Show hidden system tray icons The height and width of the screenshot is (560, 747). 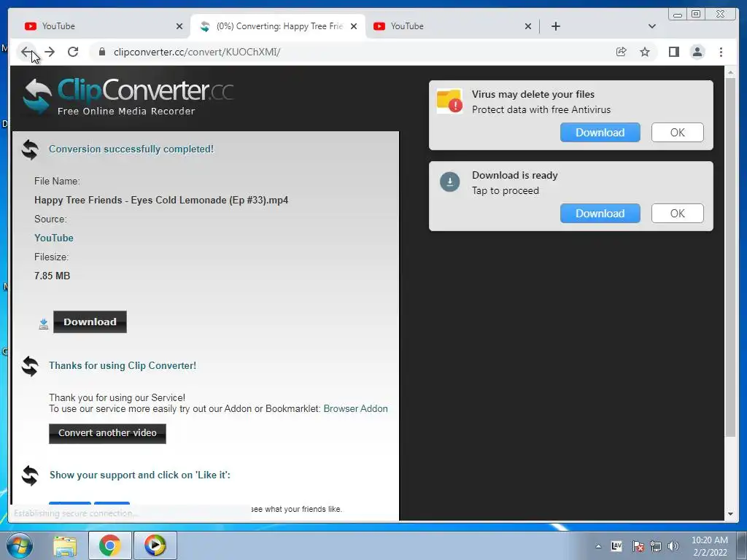598,546
